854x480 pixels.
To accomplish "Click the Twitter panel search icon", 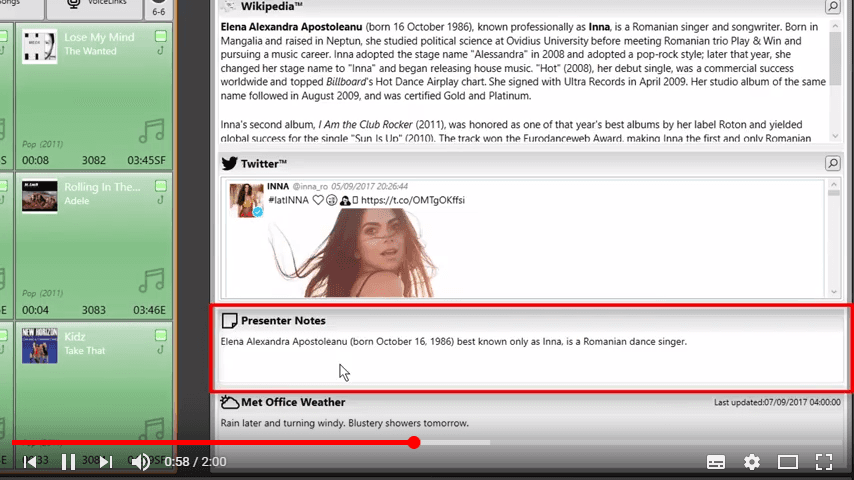I will pos(832,163).
